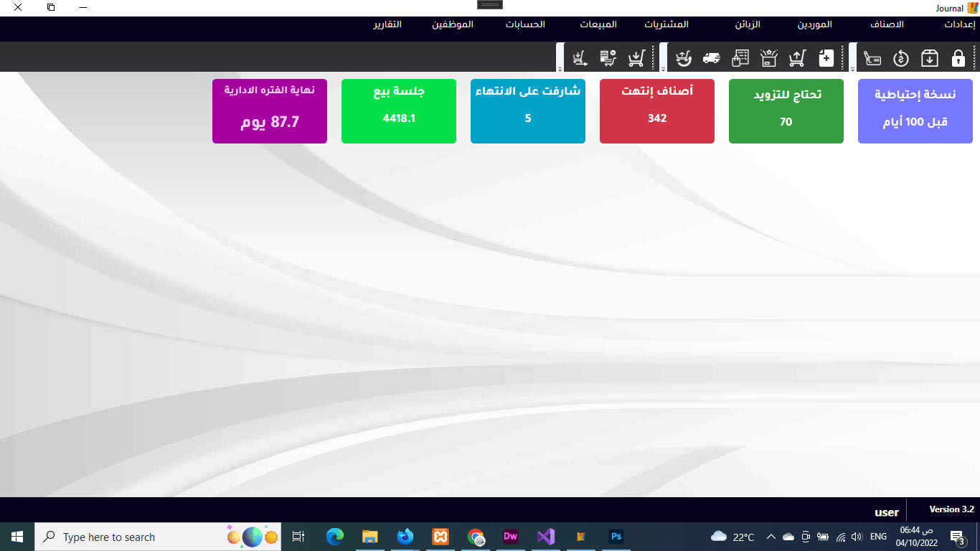Click the handle at title bar center
Viewport: 980px width, 551px height.
click(490, 4)
